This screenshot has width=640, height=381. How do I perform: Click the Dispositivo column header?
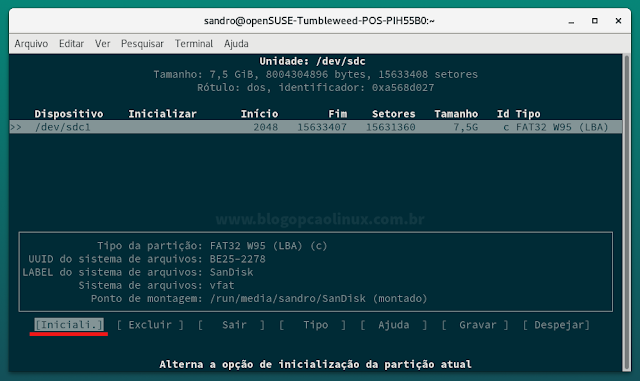(x=69, y=114)
